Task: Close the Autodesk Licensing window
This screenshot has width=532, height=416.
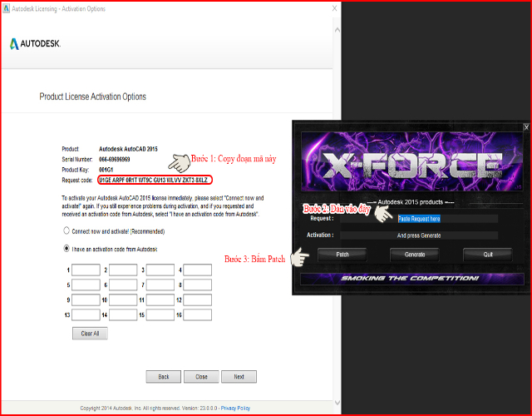Action: 334,8
